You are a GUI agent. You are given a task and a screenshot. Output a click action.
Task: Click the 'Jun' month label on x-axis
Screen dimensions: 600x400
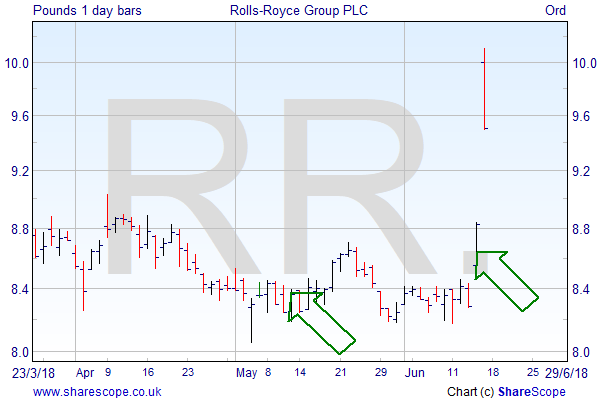click(415, 373)
